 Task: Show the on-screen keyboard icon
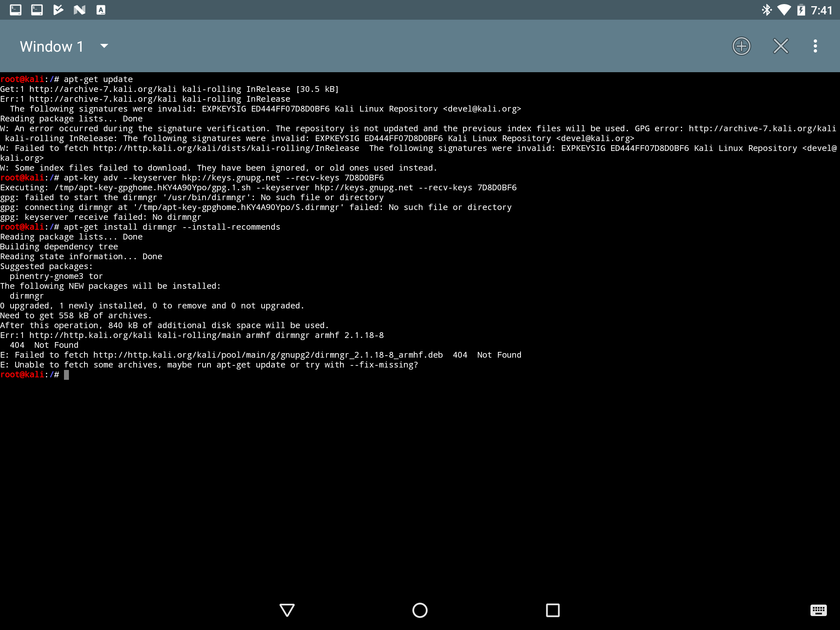point(818,610)
